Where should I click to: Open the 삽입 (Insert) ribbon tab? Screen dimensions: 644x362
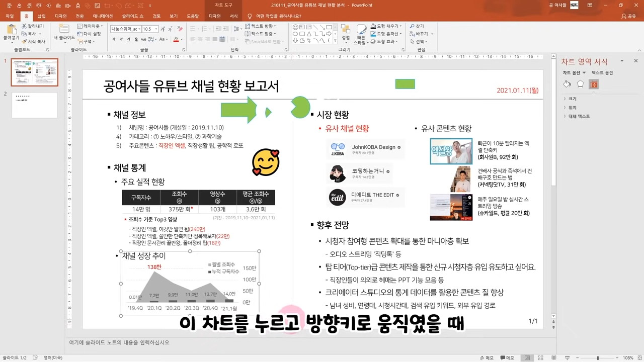coord(41,16)
